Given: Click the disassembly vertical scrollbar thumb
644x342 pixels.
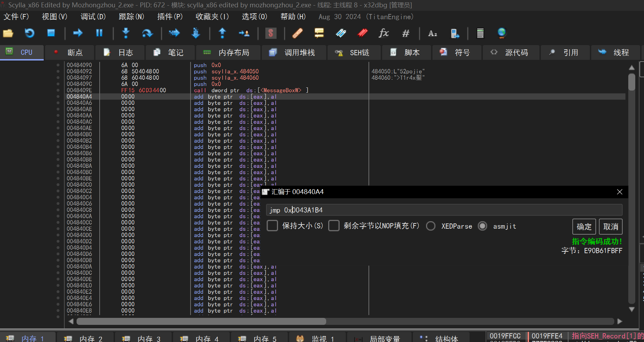Looking at the screenshot, I should pyautogui.click(x=632, y=82).
